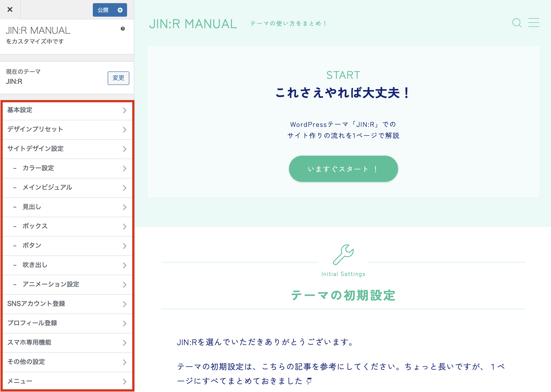Viewport: 551px width, 392px height.
Task: Open the 基本設定 section
Action: tap(67, 110)
